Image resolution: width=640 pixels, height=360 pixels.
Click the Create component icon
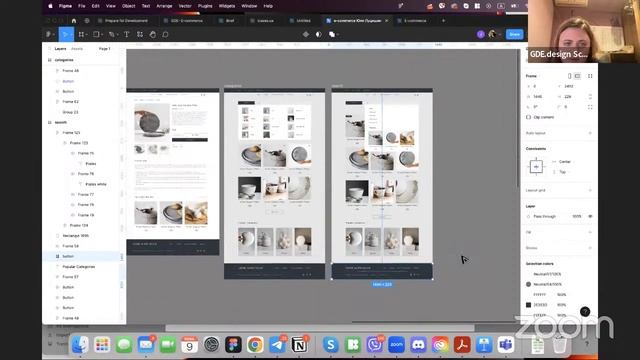(306, 34)
